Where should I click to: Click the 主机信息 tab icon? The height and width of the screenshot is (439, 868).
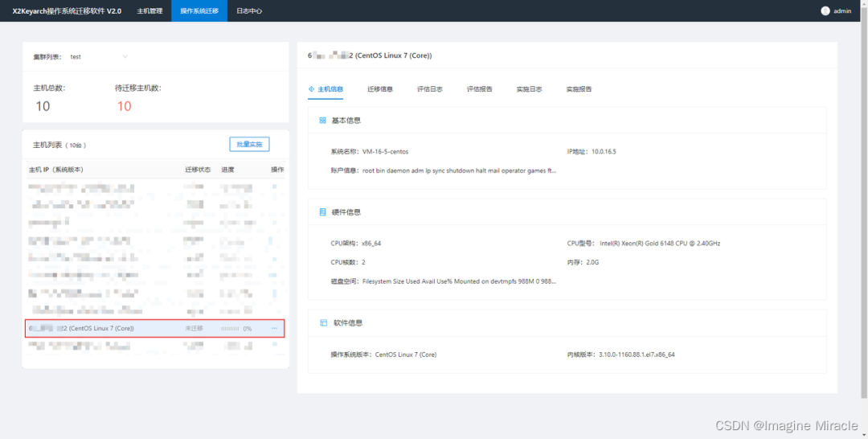click(312, 89)
